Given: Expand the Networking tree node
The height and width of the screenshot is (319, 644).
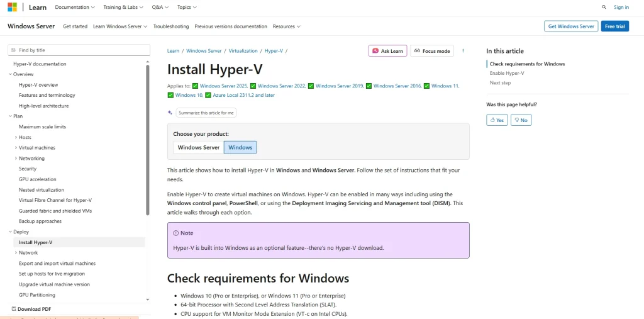Looking at the screenshot, I should click(16, 159).
